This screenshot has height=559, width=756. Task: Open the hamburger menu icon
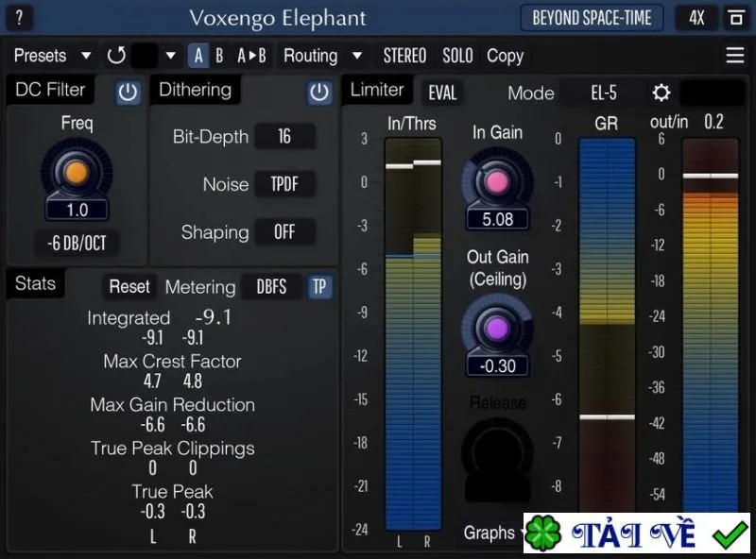click(735, 56)
